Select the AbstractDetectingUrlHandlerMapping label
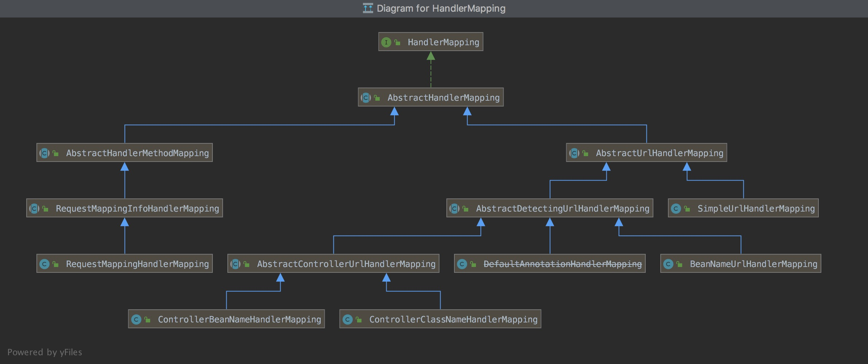The width and height of the screenshot is (868, 364). pos(563,209)
